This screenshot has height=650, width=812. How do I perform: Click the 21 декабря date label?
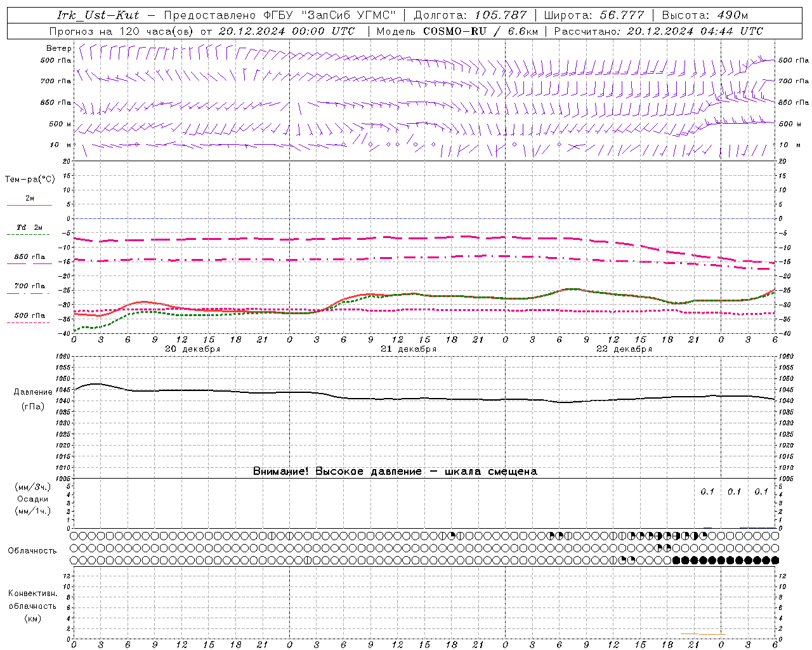click(x=409, y=349)
